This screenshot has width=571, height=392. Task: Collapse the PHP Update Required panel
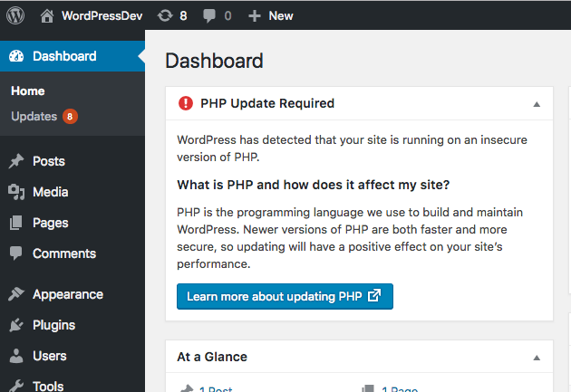(x=537, y=104)
